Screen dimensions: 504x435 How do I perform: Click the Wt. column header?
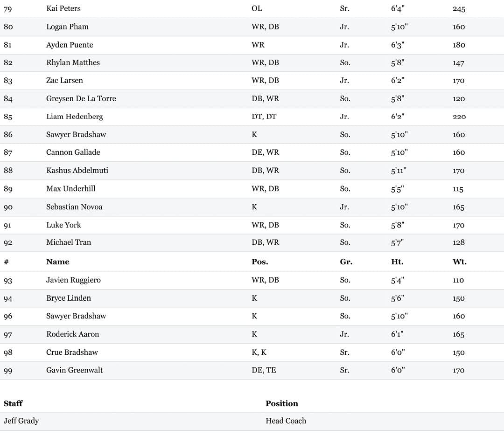(x=459, y=262)
